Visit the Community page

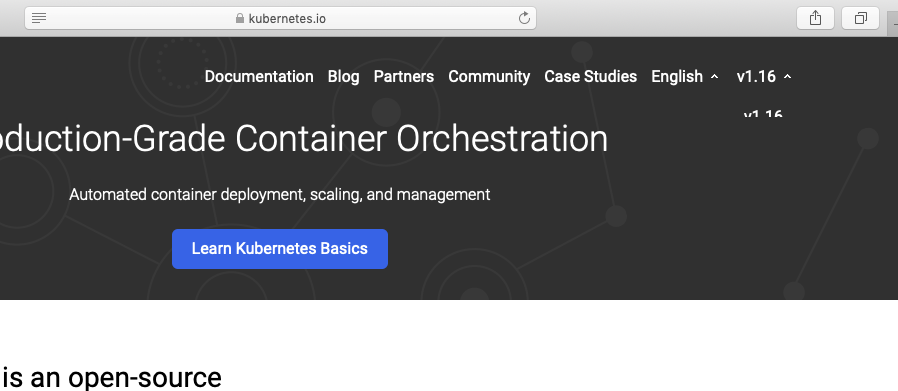[x=489, y=76]
